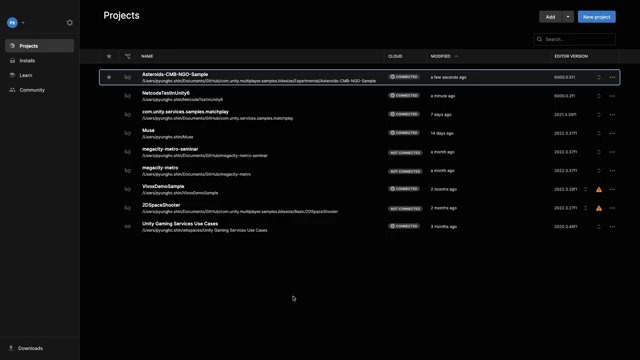This screenshot has width=640, height=360.
Task: Open Unity Hub preferences gear icon
Action: [70, 23]
